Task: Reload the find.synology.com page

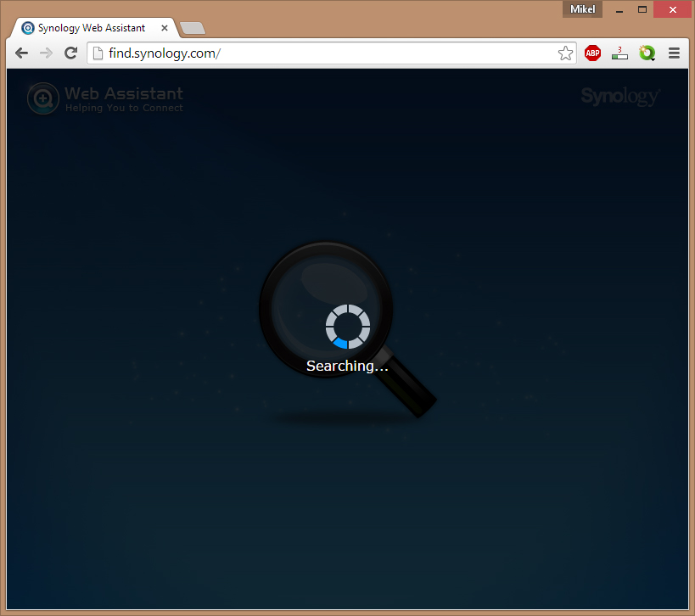Action: click(x=71, y=53)
